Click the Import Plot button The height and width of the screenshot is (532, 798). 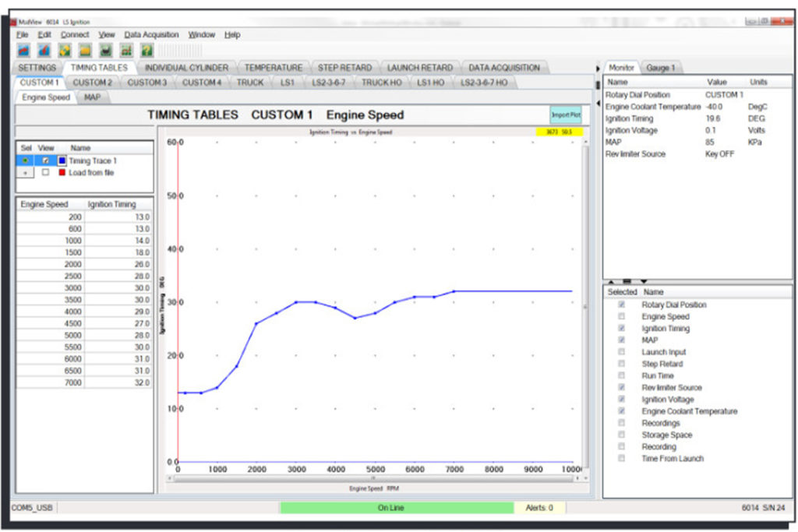566,115
